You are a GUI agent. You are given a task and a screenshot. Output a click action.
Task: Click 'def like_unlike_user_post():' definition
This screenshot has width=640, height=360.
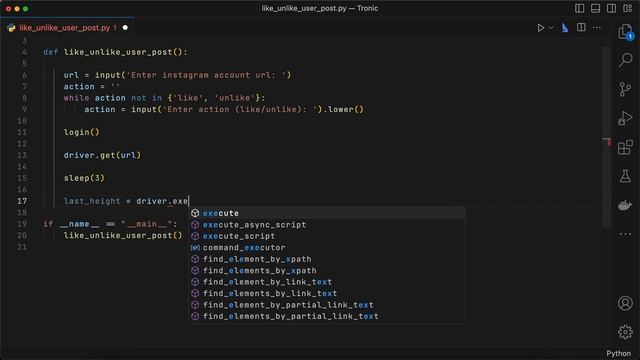click(115, 52)
